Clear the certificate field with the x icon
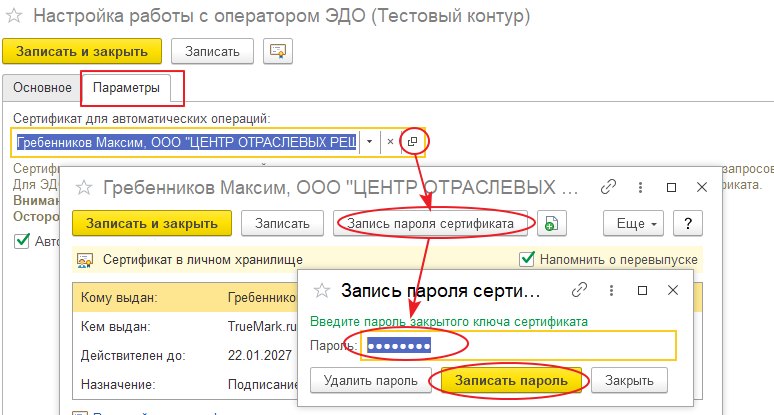Viewport: 774px width, 415px height. [390, 142]
